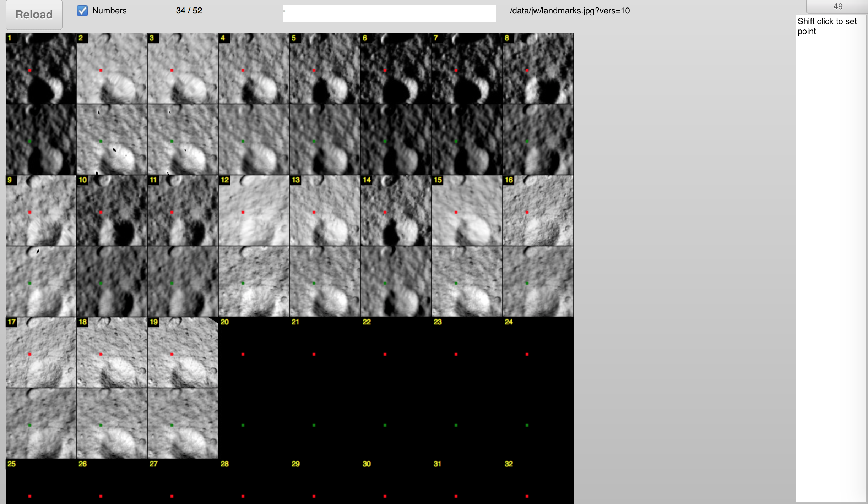Click the red marker in thumbnail 14
Viewport: 868px width, 504px height.
[x=385, y=212]
